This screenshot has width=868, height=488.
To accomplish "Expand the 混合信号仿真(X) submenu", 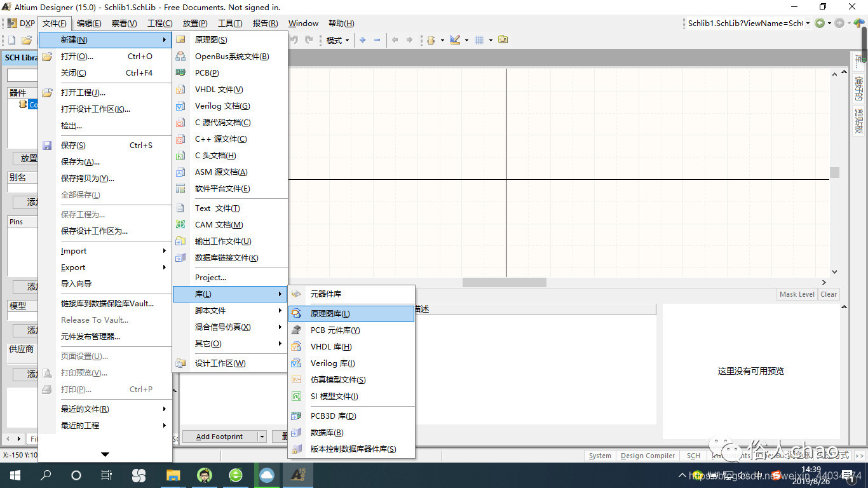I will [230, 327].
